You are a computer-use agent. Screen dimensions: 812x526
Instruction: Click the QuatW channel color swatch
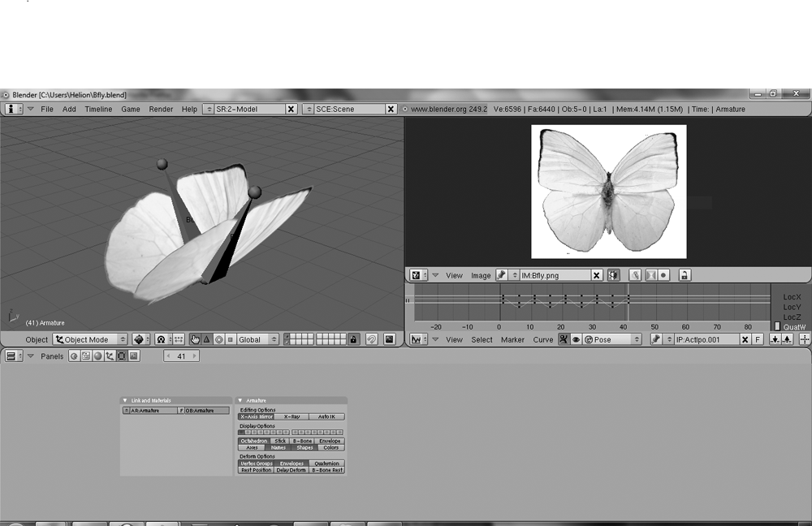click(x=777, y=326)
